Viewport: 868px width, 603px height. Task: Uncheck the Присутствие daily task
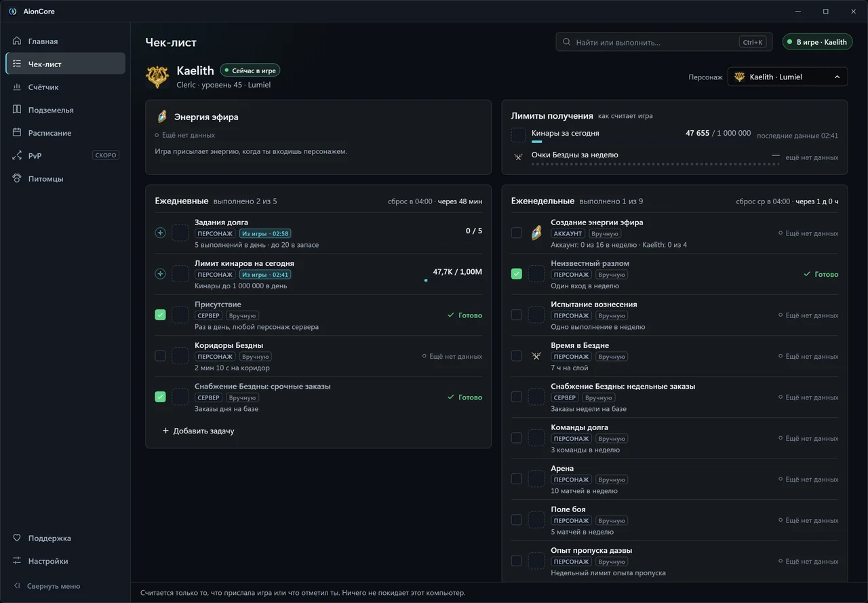tap(160, 315)
